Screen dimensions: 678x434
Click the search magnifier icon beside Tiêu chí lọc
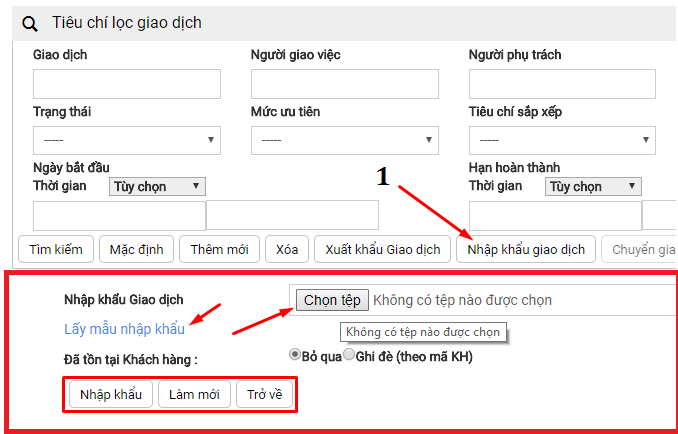coord(30,24)
